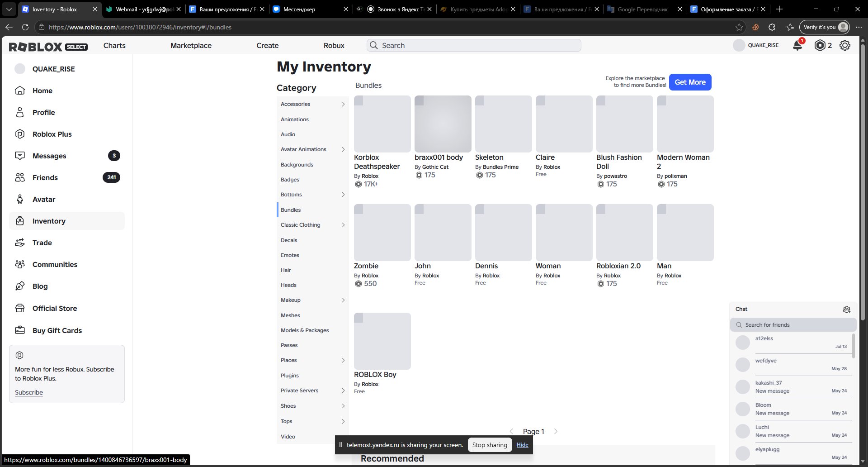Switch to the Мессенджер browser tab
This screenshot has height=467, width=868.
click(310, 9)
